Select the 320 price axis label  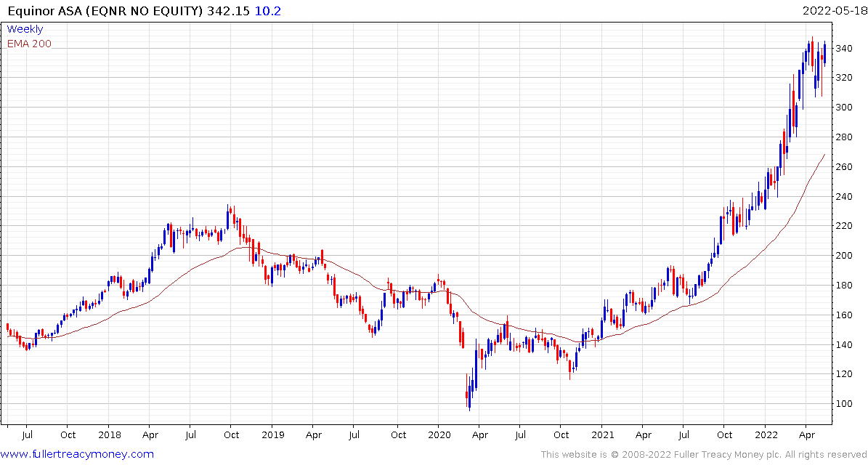coord(844,78)
